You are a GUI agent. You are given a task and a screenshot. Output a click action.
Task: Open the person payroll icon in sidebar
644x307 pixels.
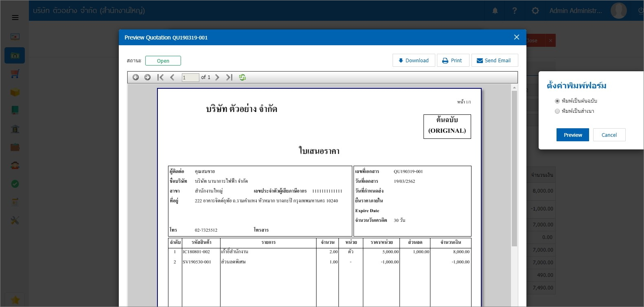tap(15, 165)
